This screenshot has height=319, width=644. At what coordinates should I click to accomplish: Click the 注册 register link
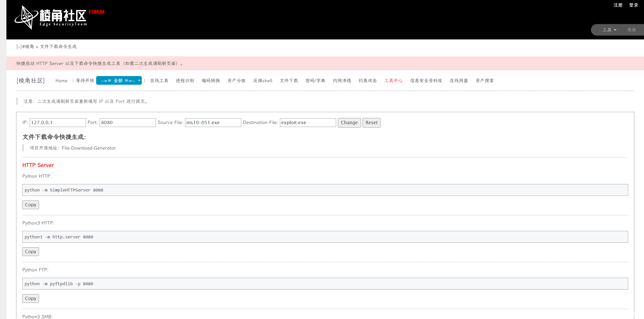point(618,5)
